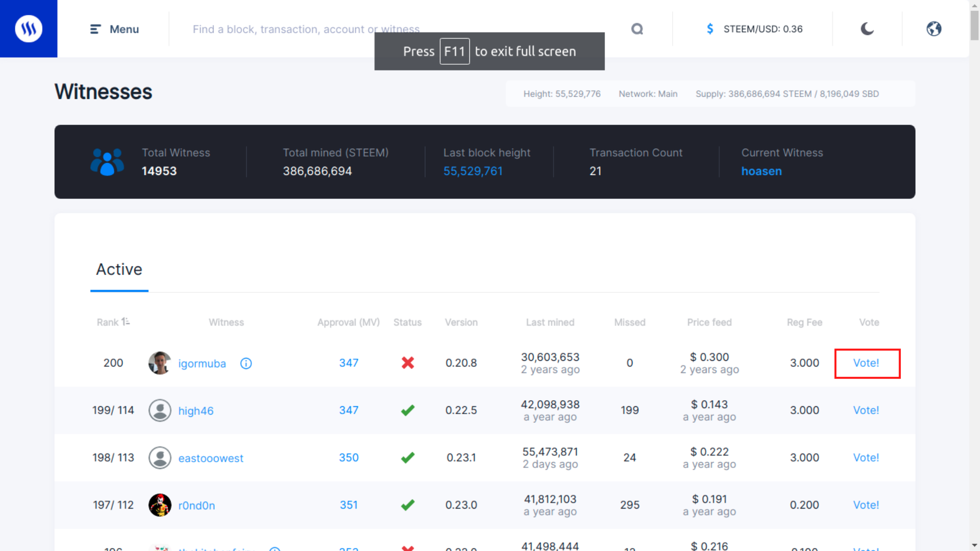Vote for high46 witness
Screen dimensions: 980x551
[x=866, y=410]
